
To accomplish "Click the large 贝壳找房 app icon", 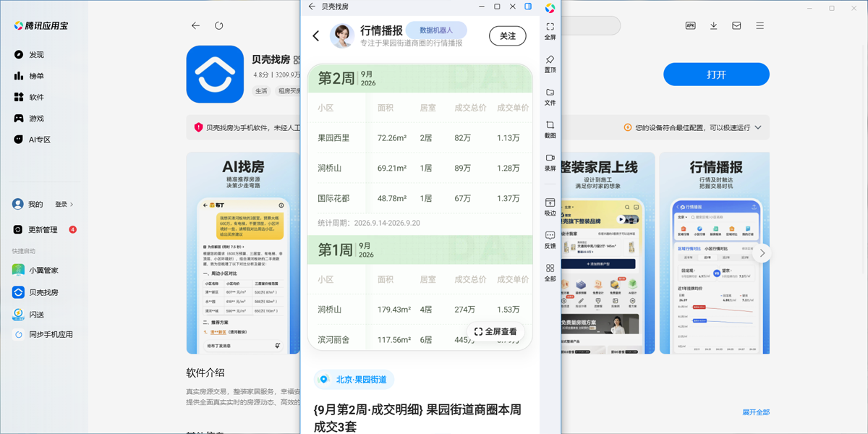I will pos(215,75).
